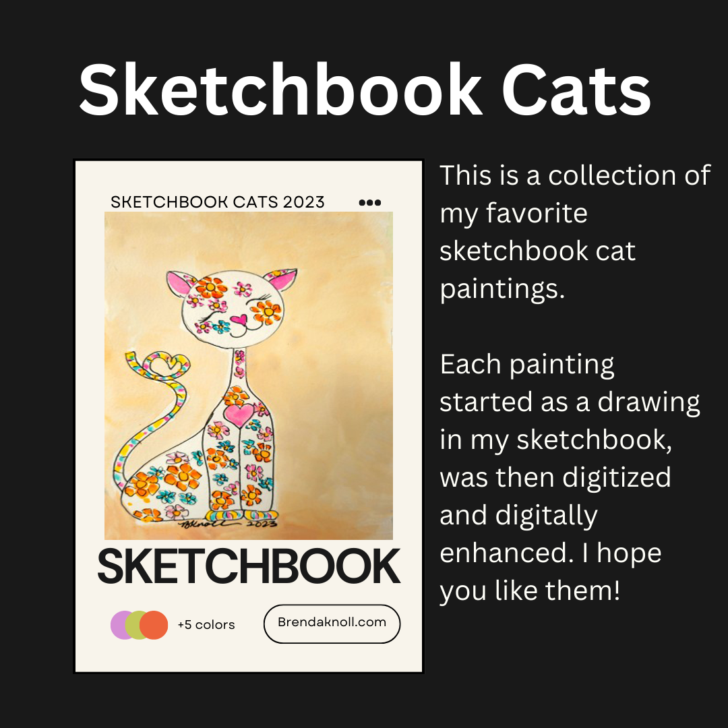The width and height of the screenshot is (728, 728).
Task: Click the cat's right pink ear
Action: [x=282, y=278]
